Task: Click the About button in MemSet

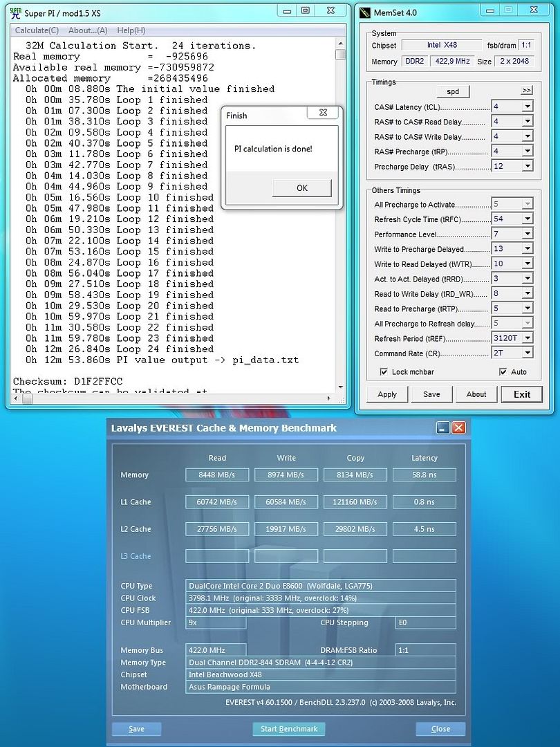Action: tap(476, 394)
